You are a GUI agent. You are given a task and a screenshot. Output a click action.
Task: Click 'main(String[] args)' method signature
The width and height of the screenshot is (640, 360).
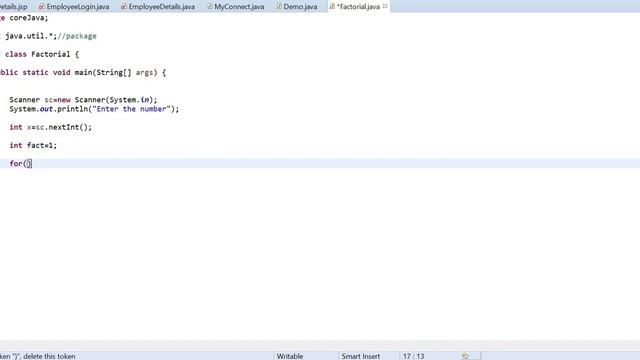coord(116,72)
